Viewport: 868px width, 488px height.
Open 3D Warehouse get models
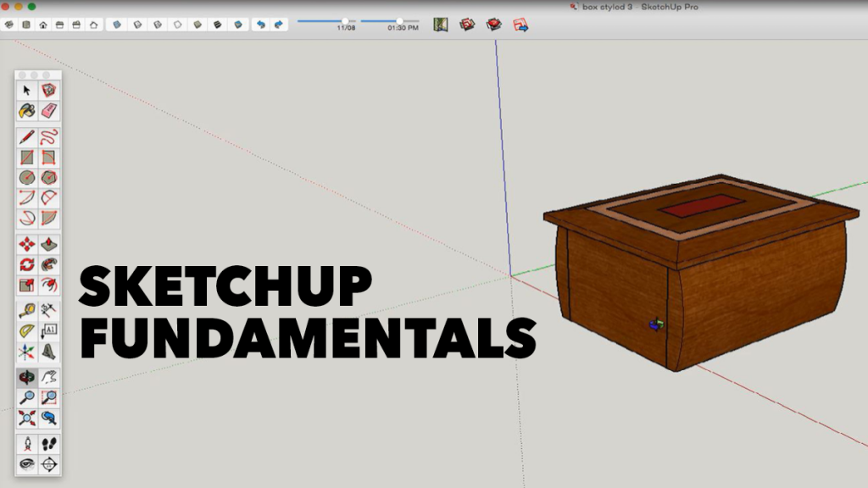click(467, 25)
